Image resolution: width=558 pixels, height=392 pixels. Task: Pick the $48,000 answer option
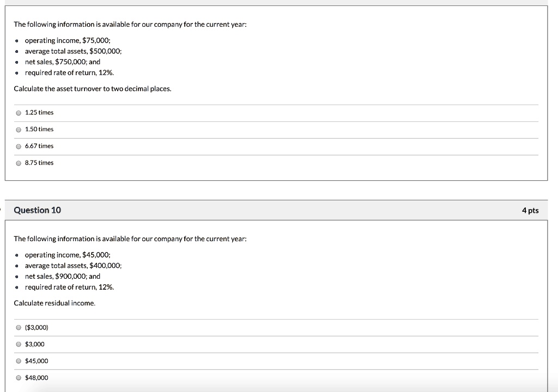coord(19,378)
